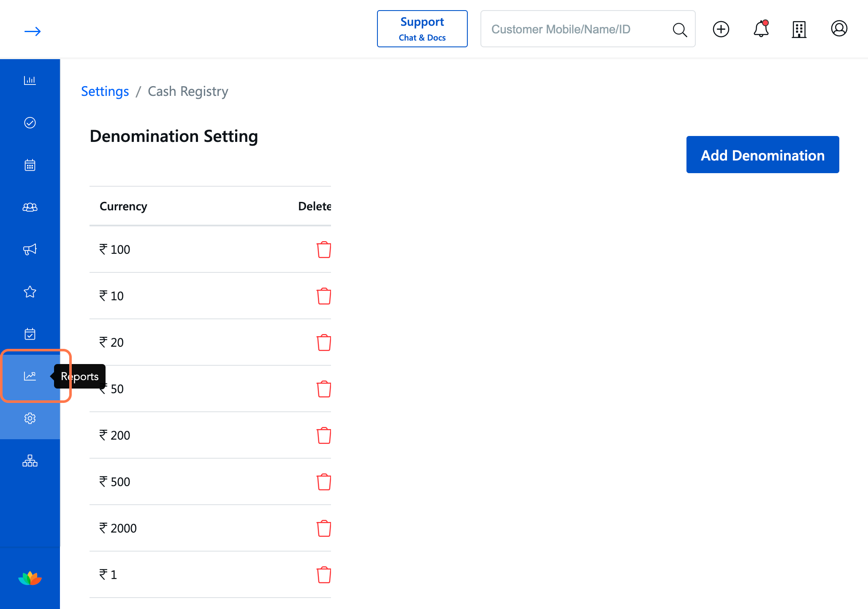Delete the ₹ 100 denomination
The image size is (868, 609).
[324, 250]
